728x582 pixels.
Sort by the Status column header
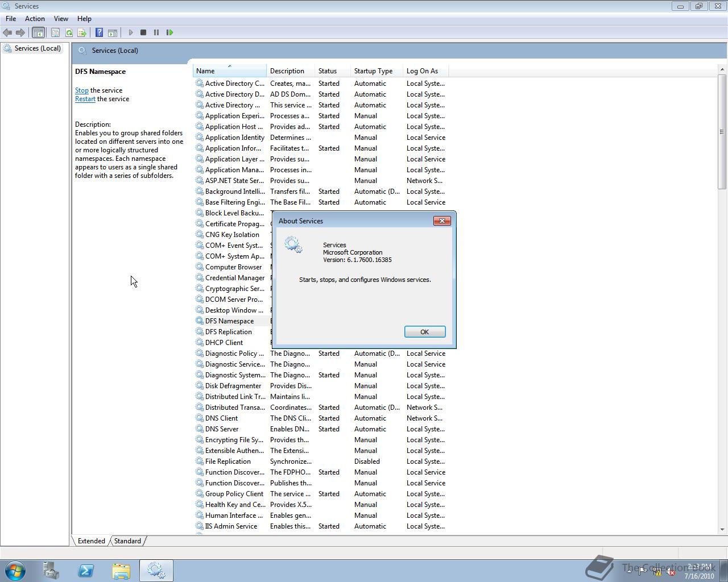(333, 71)
